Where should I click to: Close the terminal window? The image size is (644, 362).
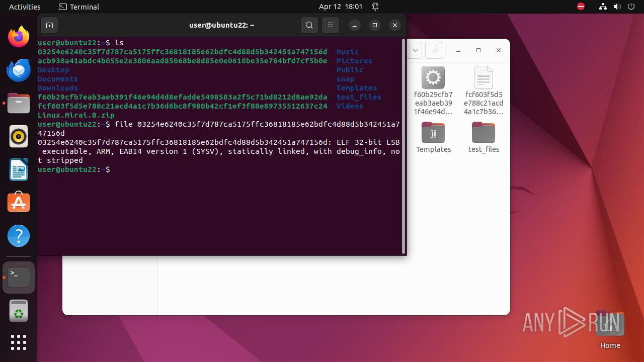point(395,25)
